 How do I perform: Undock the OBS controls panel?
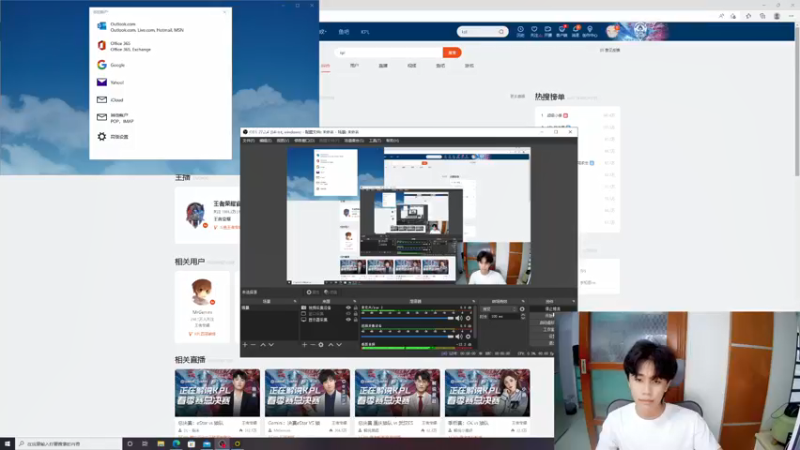coord(574,302)
